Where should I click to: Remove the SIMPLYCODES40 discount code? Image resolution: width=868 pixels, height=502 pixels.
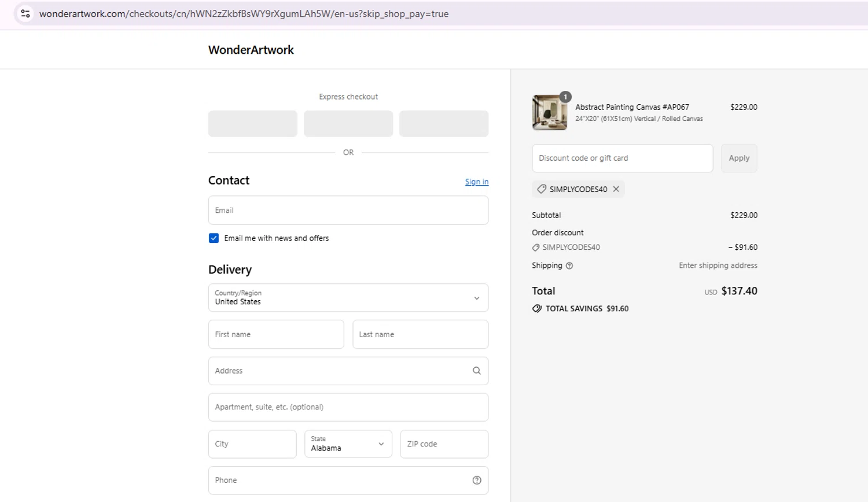coord(616,189)
